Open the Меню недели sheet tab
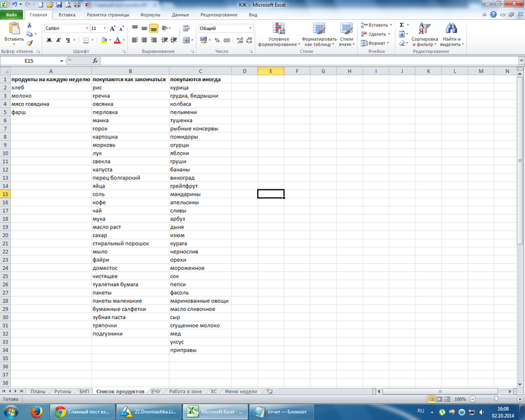The height and width of the screenshot is (420, 525). point(240,391)
